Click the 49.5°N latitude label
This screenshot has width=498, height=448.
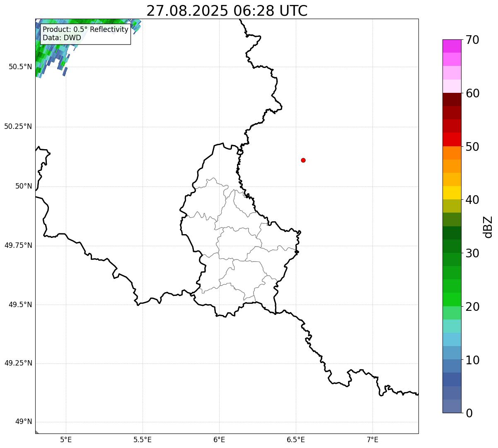point(20,305)
